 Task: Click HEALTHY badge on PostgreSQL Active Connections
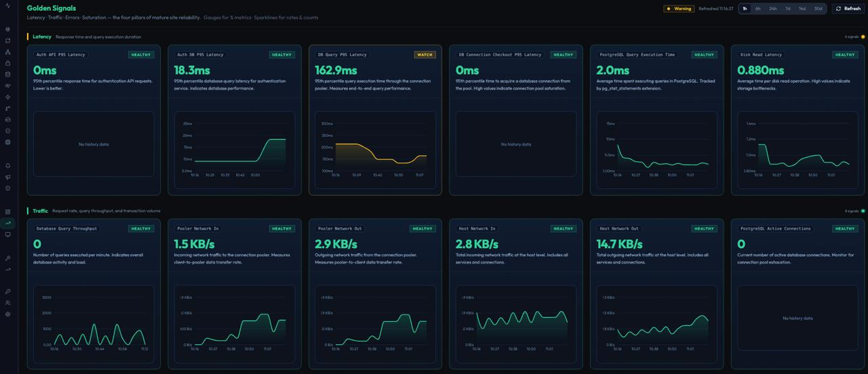[x=845, y=228]
